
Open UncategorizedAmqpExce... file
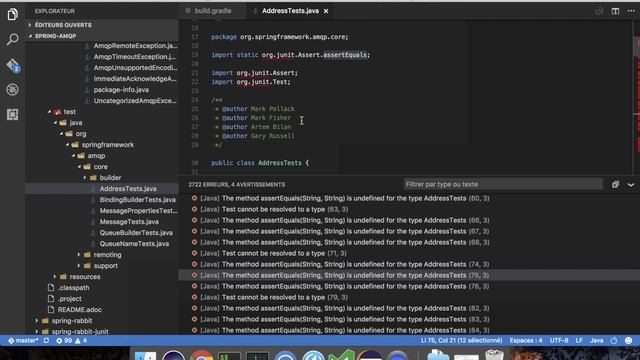135,101
